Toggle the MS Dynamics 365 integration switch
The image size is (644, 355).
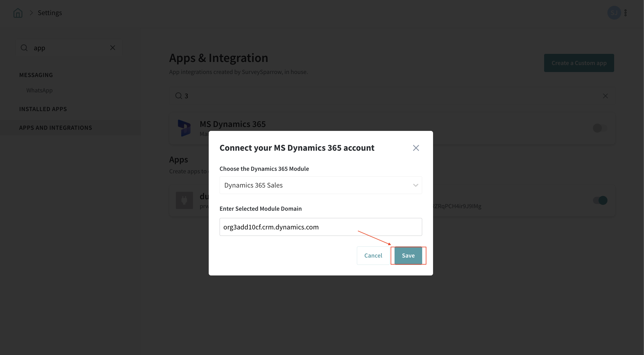600,128
